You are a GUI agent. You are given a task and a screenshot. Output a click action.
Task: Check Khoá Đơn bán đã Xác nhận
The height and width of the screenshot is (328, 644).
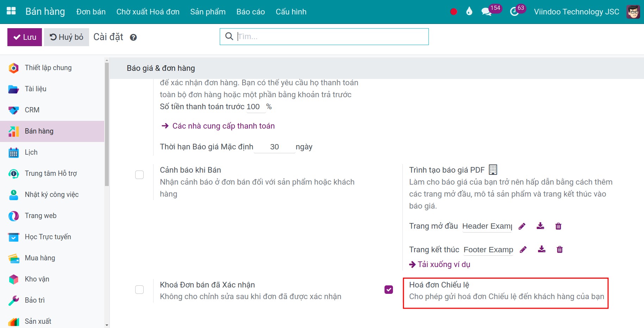click(x=139, y=289)
